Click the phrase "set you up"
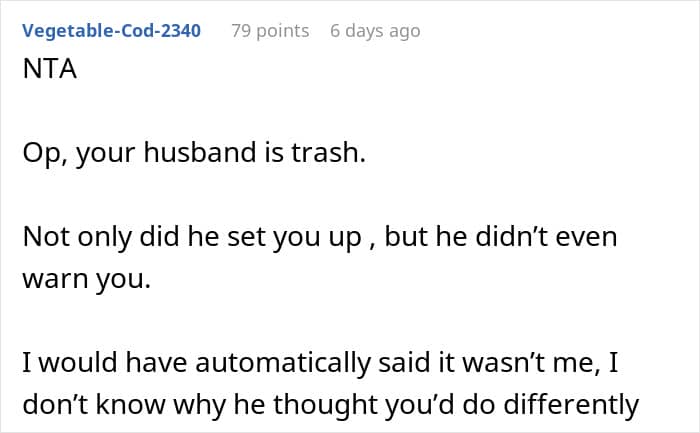The width and height of the screenshot is (700, 433). coord(294,237)
